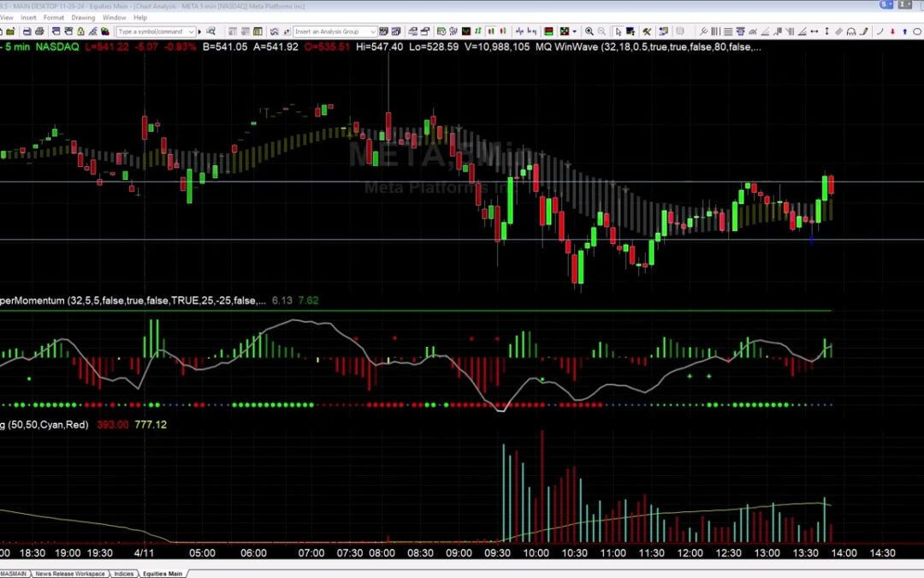The height and width of the screenshot is (578, 924).
Task: Click the zoom out magnifier icon
Action: 601,32
